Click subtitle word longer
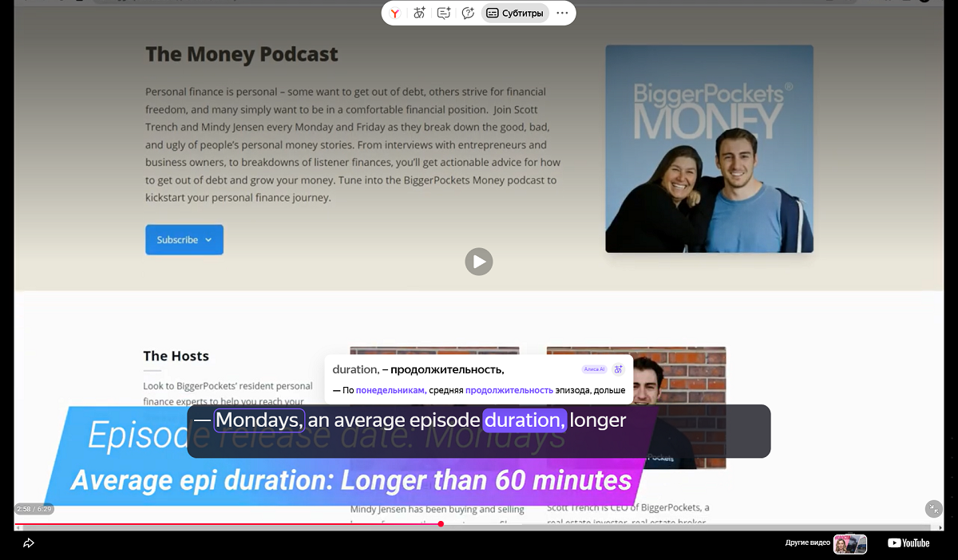The height and width of the screenshot is (560, 958). 599,420
